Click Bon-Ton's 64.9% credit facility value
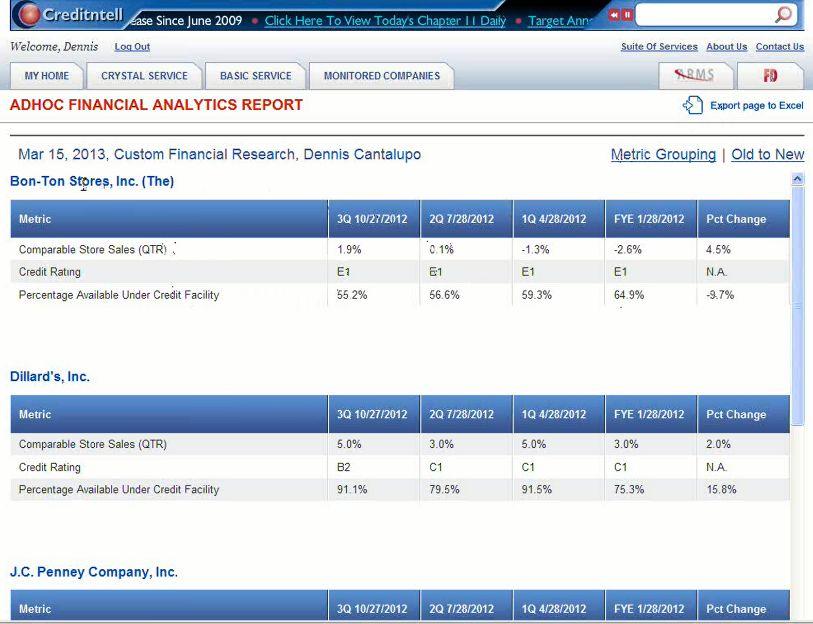Image resolution: width=813 pixels, height=624 pixels. (x=629, y=295)
